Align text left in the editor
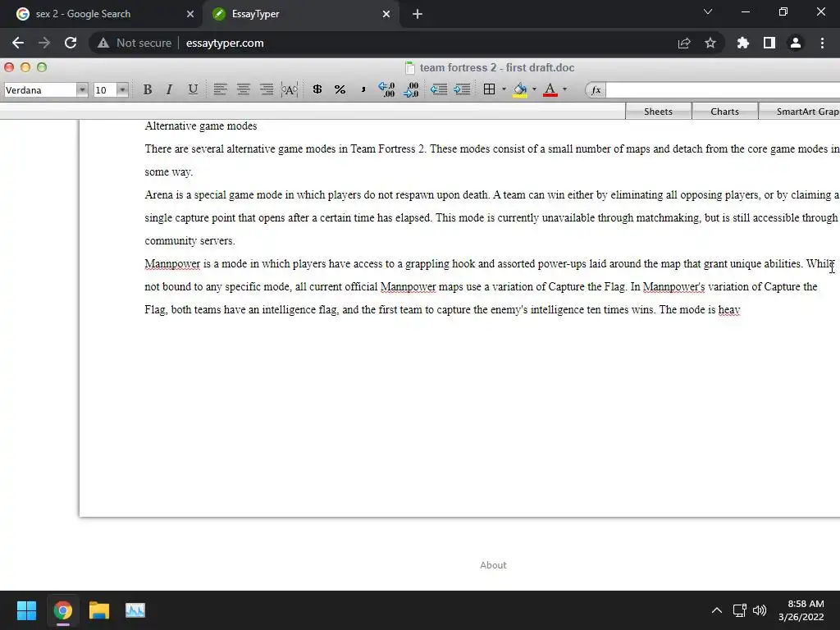Viewport: 840px width, 630px height. click(x=220, y=89)
